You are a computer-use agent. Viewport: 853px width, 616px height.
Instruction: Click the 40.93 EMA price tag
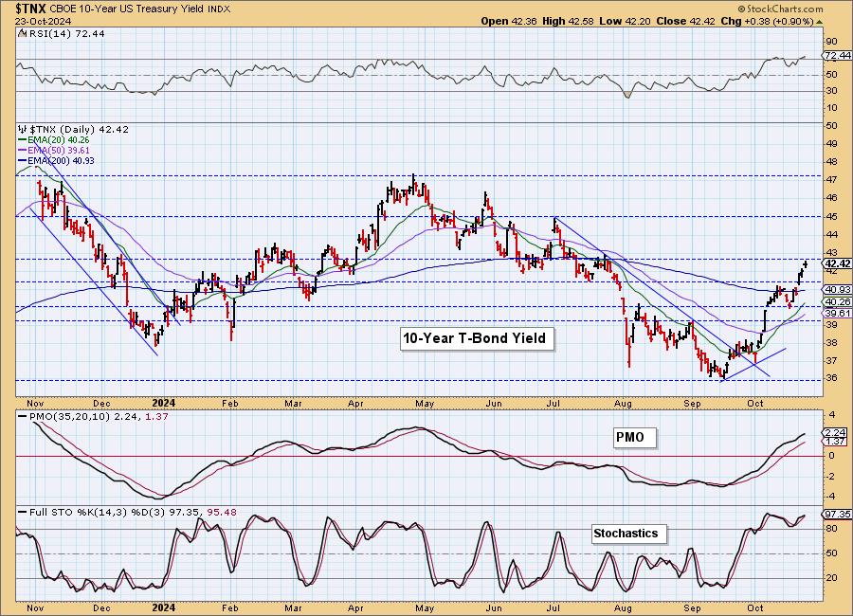837,290
